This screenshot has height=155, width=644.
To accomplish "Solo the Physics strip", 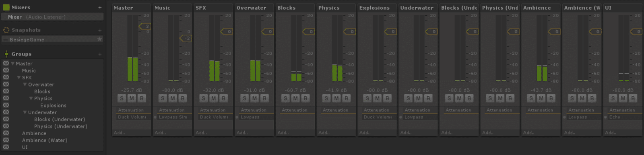I will pyautogui.click(x=327, y=98).
